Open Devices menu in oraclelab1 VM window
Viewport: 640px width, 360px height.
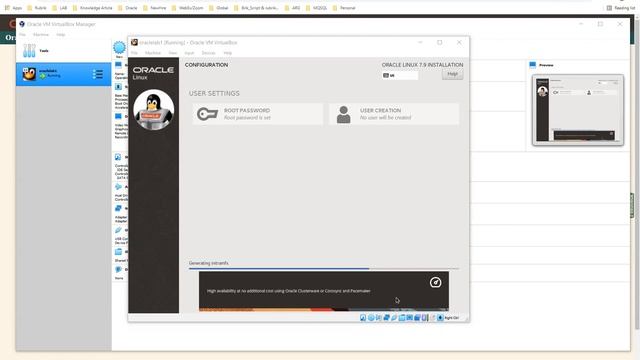click(208, 53)
